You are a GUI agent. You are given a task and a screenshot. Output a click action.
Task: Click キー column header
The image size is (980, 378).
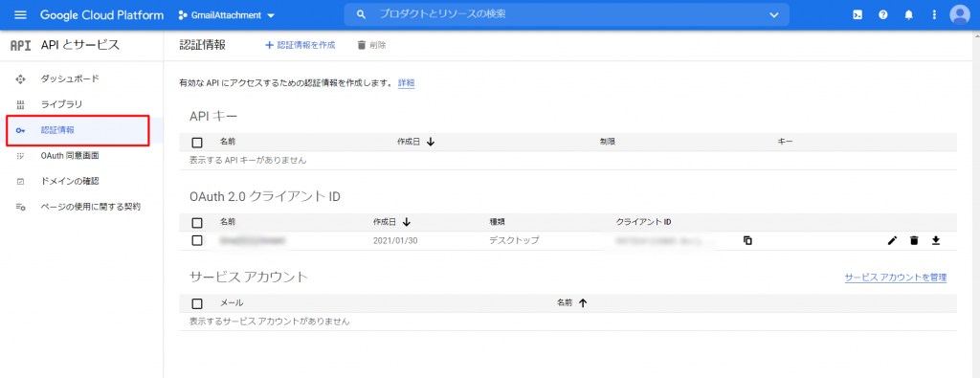(785, 142)
